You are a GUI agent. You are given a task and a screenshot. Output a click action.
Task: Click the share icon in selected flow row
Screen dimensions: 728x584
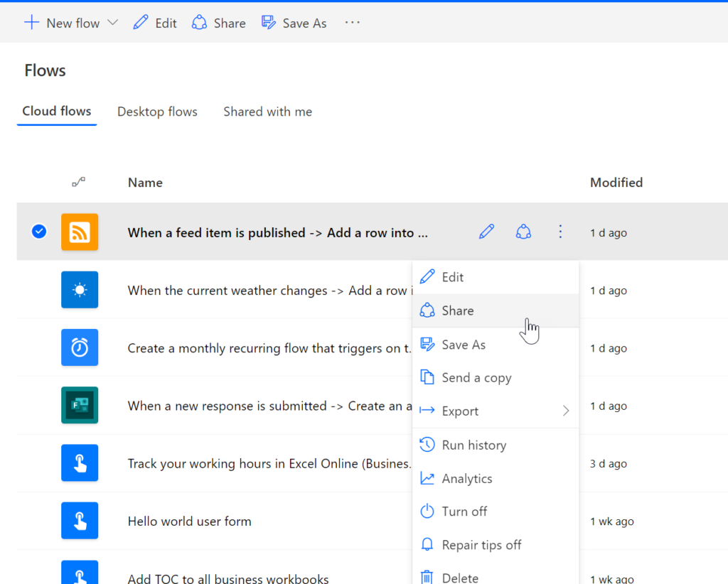pos(523,232)
